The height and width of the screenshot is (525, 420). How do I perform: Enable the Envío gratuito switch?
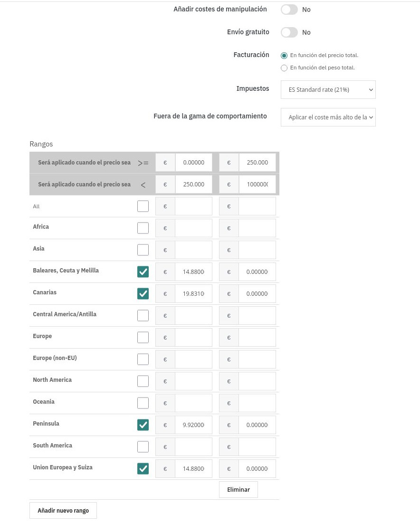click(289, 32)
